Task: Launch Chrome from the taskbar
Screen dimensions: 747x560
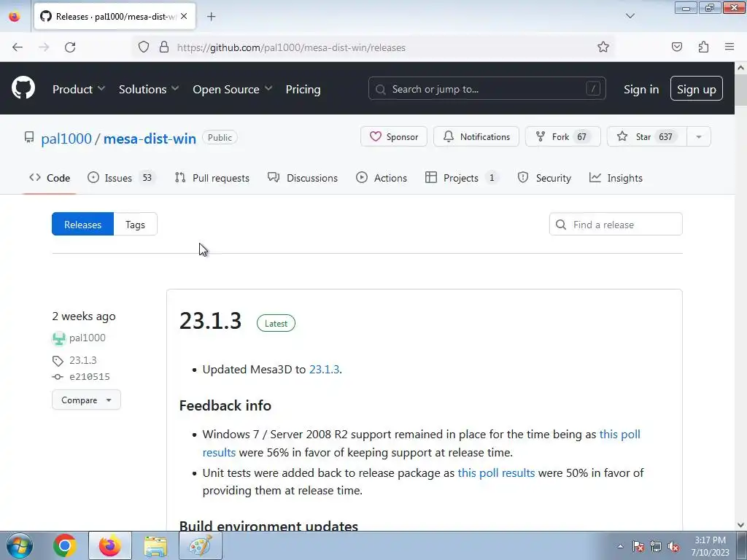Action: pos(65,545)
